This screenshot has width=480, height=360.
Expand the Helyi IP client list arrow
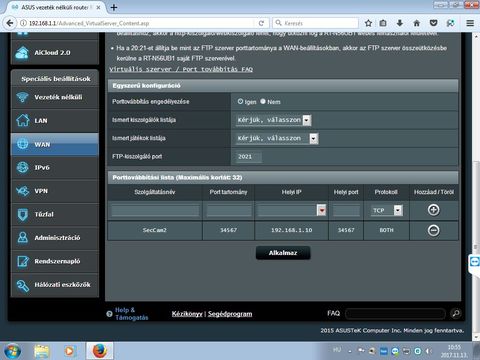point(321,210)
